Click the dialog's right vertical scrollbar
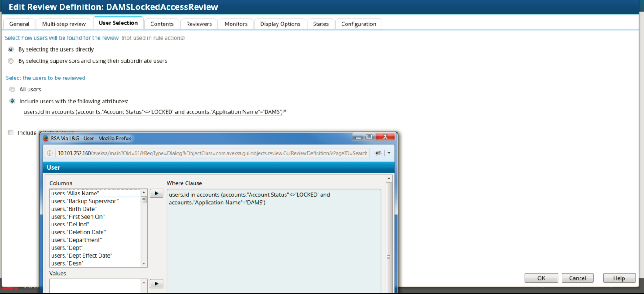644x294 pixels. coord(389,222)
